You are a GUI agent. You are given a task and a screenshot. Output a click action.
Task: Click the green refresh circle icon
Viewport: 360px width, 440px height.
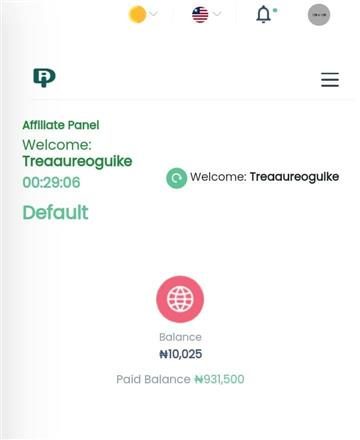(176, 178)
